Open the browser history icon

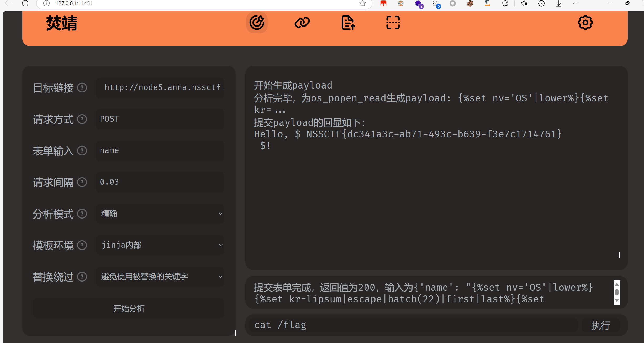541,3
